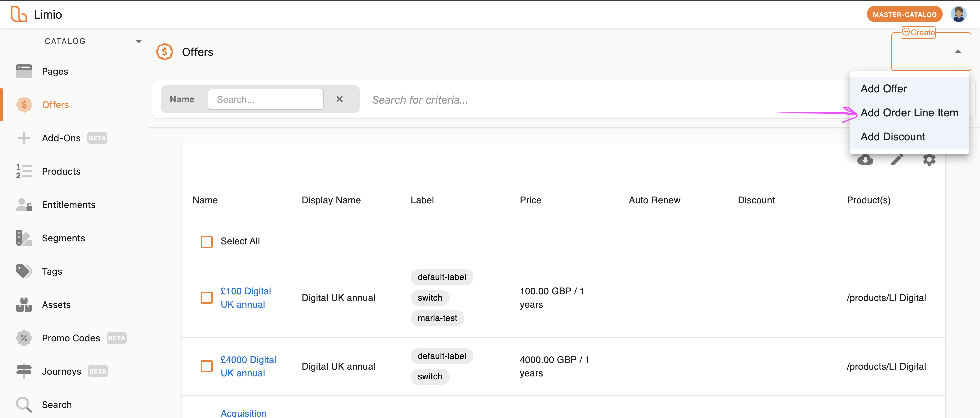Click the MASTER-CATALOG button

[904, 14]
